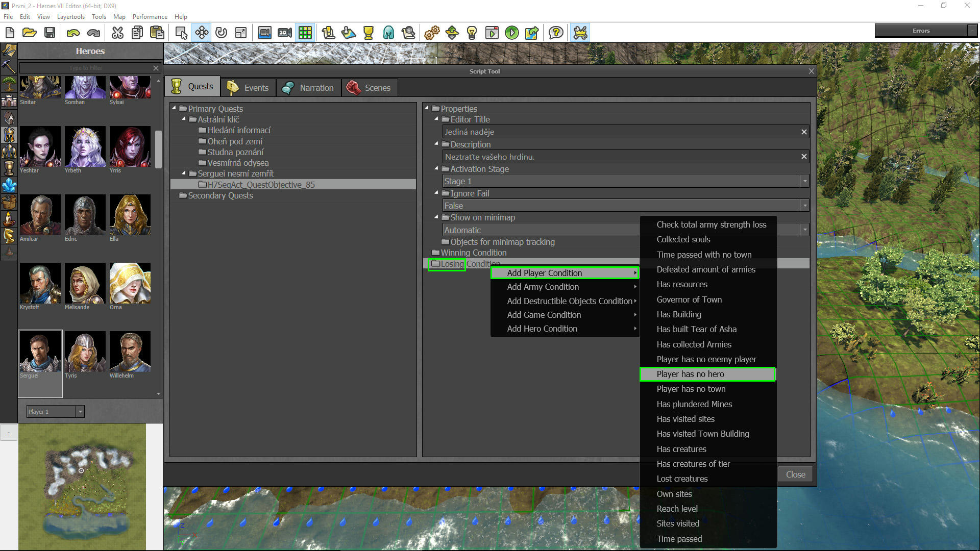
Task: Select the chess knight sidebar category
Action: [9, 235]
